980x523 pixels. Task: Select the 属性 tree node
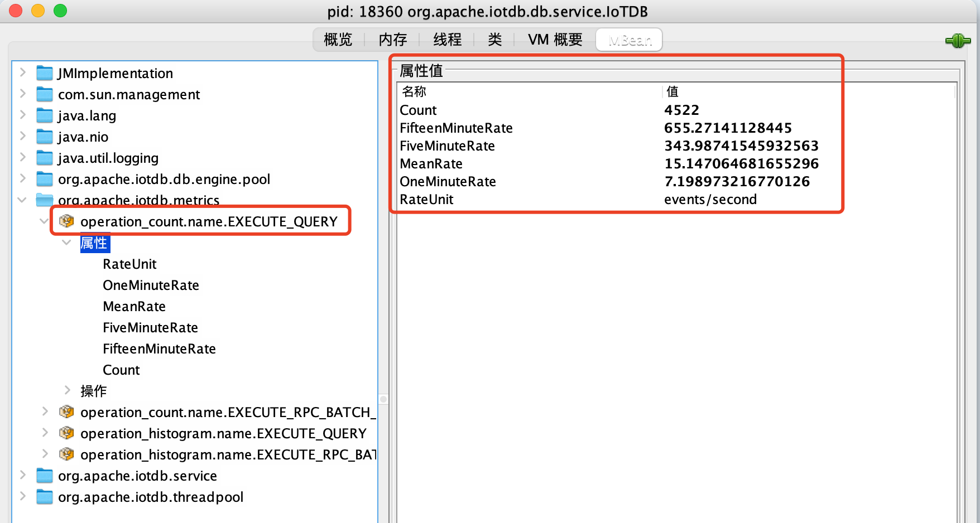(95, 243)
